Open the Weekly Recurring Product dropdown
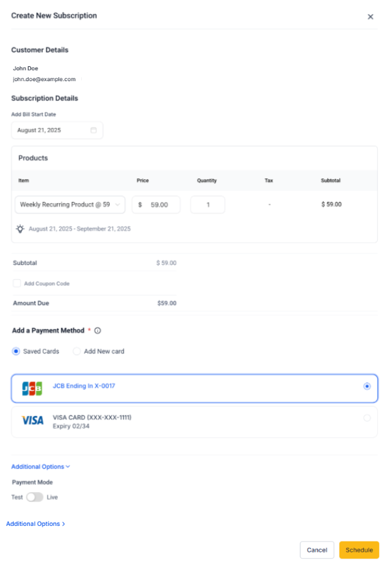The width and height of the screenshot is (392, 570). click(x=70, y=204)
